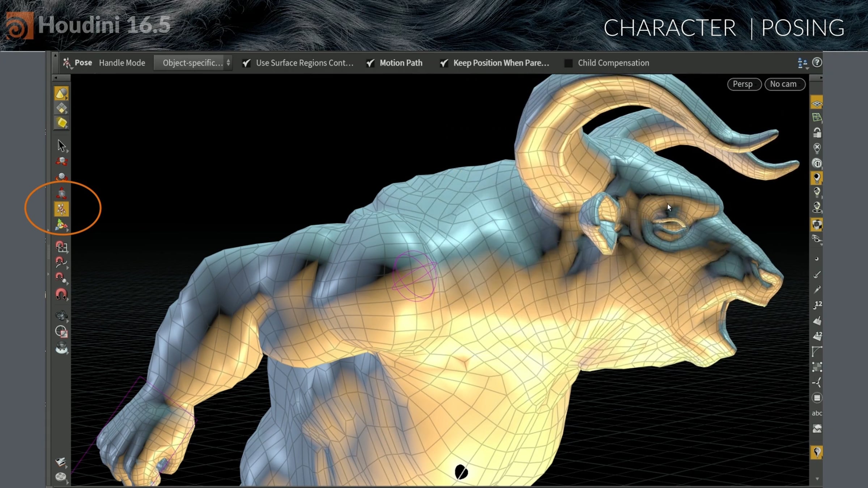Open the Handle Mode Object-specific dropdown
The height and width of the screenshot is (488, 868).
click(193, 63)
